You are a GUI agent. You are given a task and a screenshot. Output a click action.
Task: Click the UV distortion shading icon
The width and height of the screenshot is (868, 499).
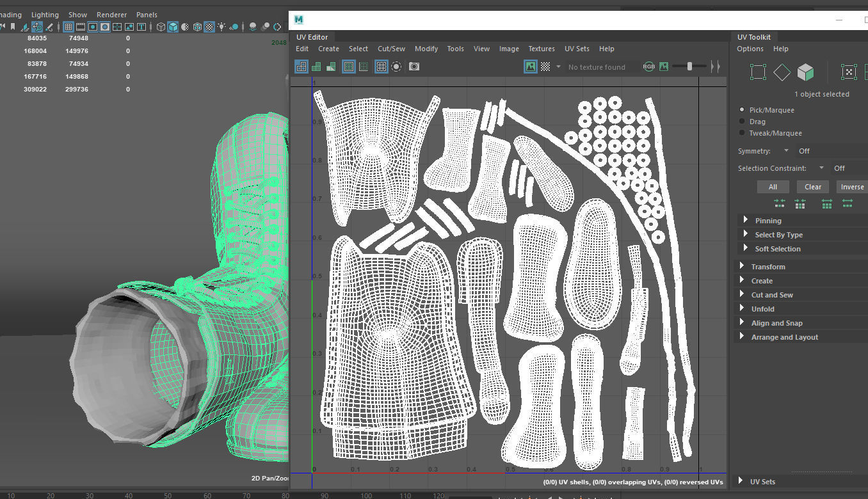tap(331, 67)
